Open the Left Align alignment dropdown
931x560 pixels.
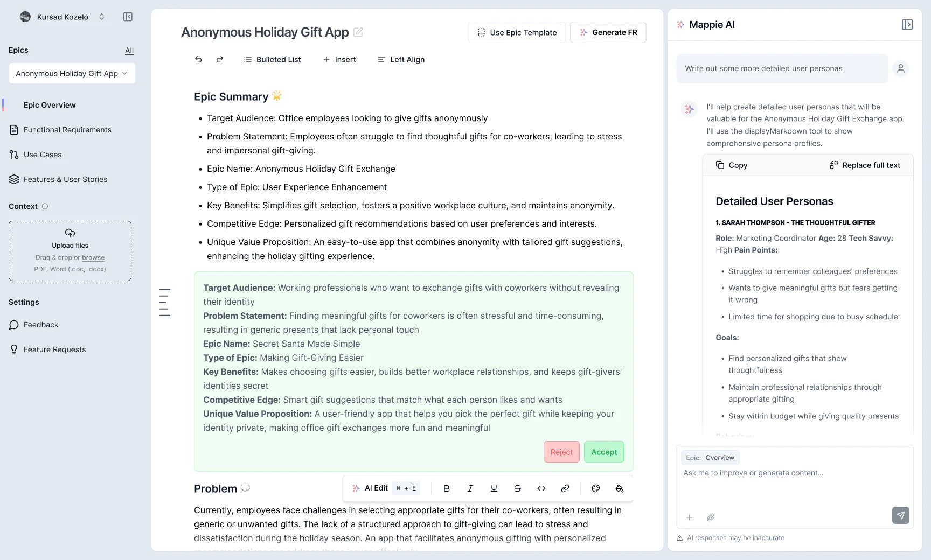pyautogui.click(x=401, y=59)
